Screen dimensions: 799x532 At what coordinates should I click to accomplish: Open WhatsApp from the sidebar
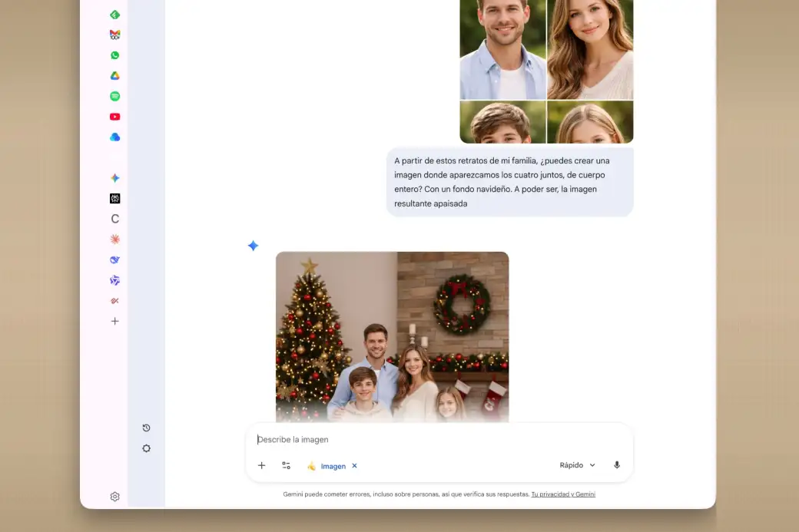coord(114,55)
